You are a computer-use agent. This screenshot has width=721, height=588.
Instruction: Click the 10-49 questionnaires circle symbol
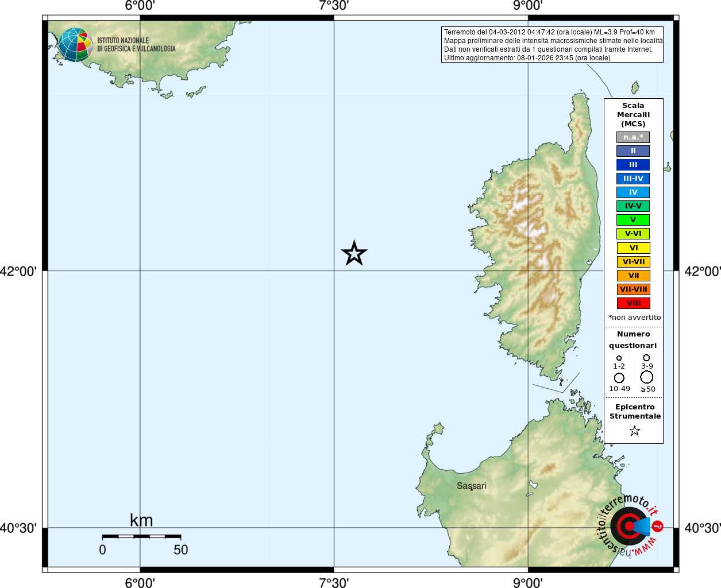[619, 378]
